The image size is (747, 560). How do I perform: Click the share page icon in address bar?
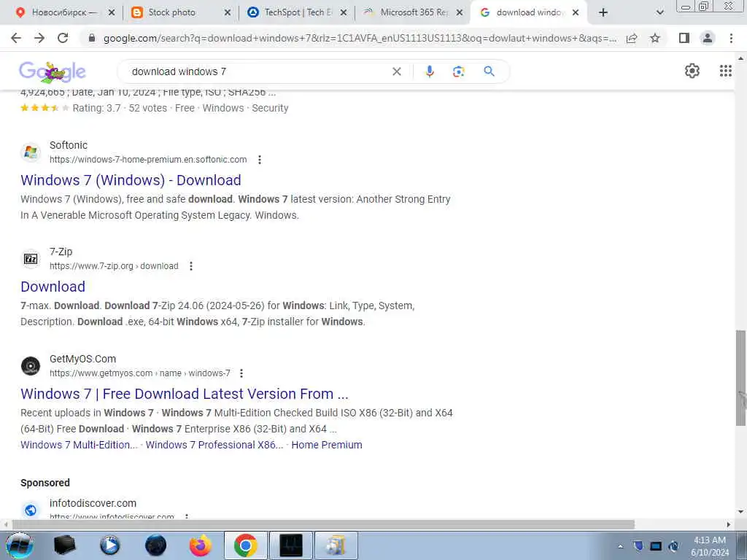coord(632,38)
